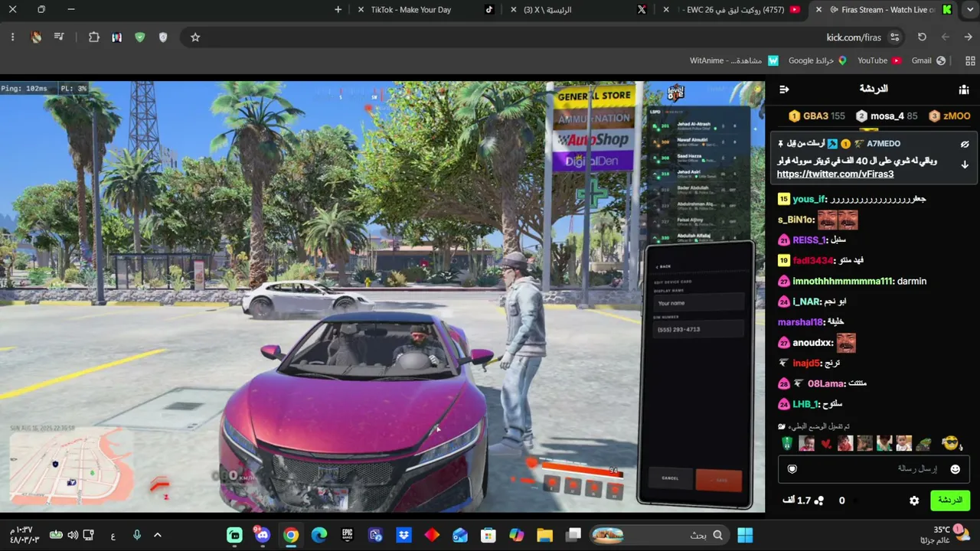980x551 pixels.
Task: Expand the pinned message arrow
Action: point(965,165)
